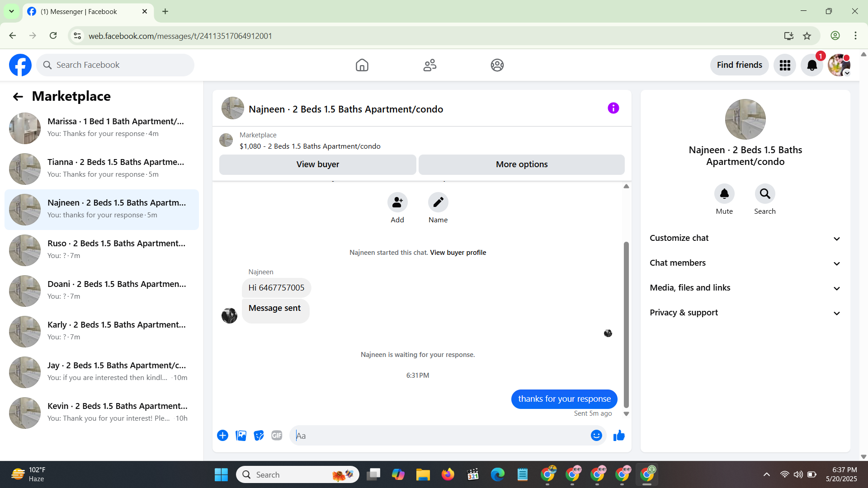The width and height of the screenshot is (868, 488).
Task: Open Facebook notifications bell
Action: pos(812,65)
